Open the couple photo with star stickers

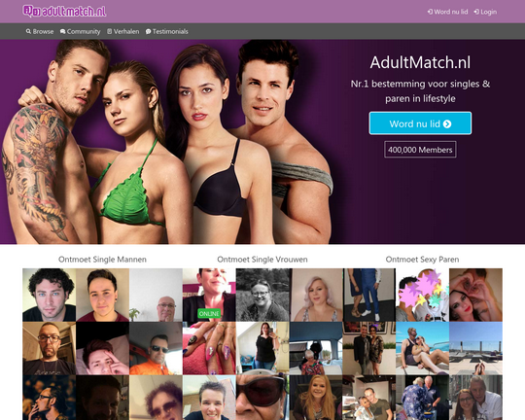coord(423,295)
